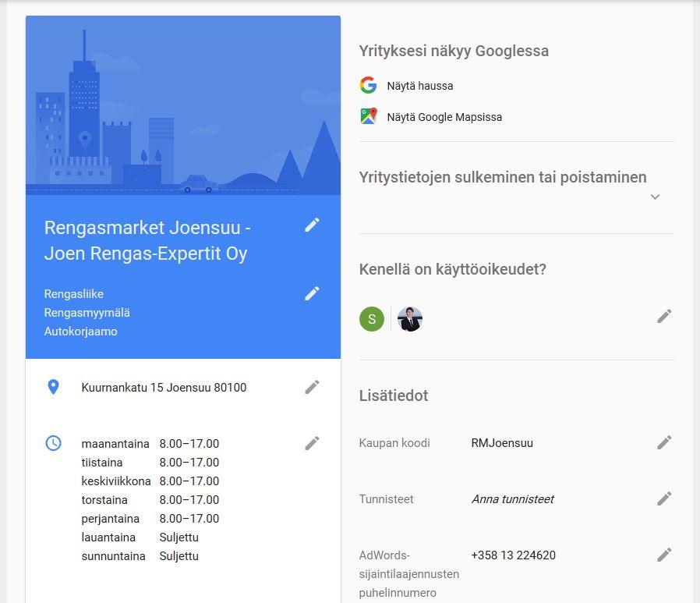Click the Lisätiedot heading

coord(394,395)
